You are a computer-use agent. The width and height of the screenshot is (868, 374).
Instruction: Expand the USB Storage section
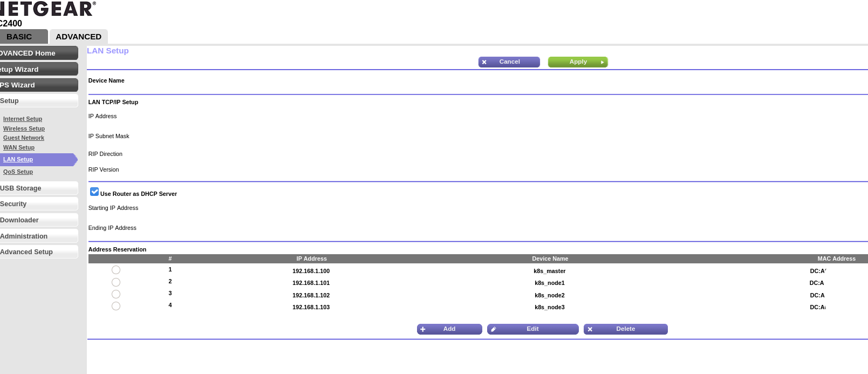(x=38, y=188)
